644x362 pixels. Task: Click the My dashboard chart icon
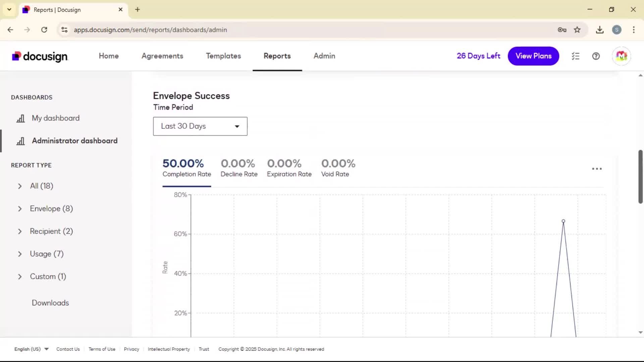[x=21, y=118]
